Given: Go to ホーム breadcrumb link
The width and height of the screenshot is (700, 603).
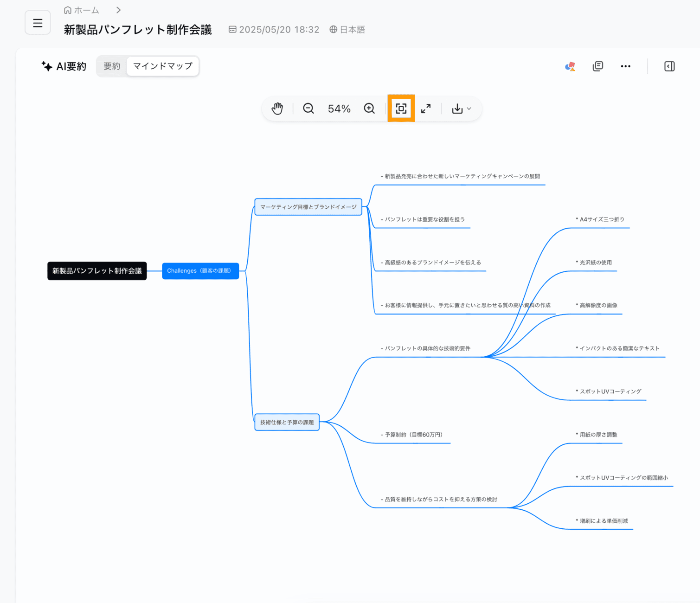Looking at the screenshot, I should 82,10.
